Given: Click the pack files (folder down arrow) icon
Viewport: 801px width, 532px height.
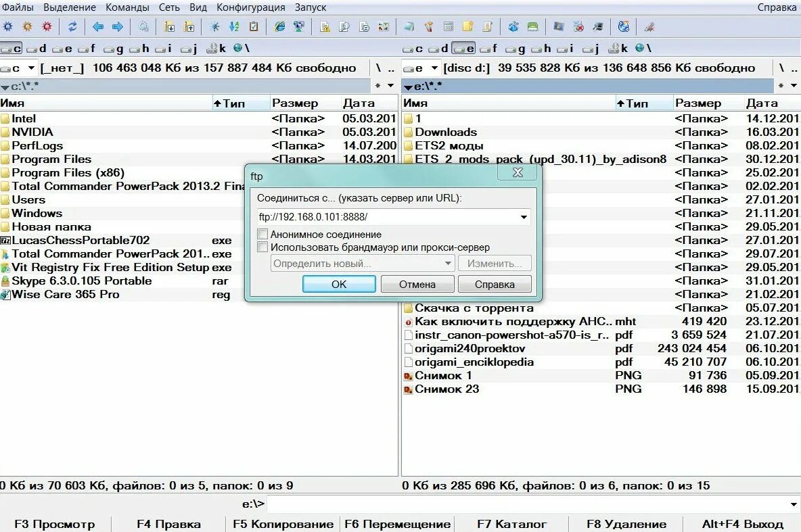Looking at the screenshot, I should tap(170, 26).
